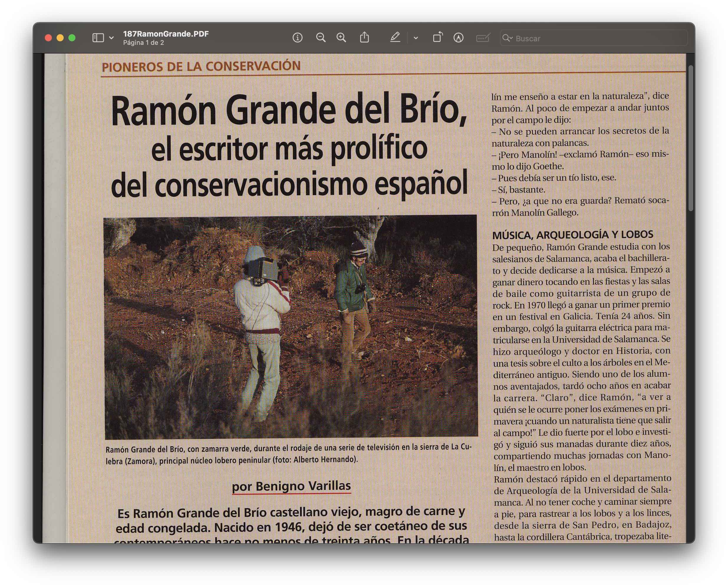Click the 'Página 1 de 2' subtitle
Image resolution: width=728 pixels, height=587 pixels.
point(144,42)
